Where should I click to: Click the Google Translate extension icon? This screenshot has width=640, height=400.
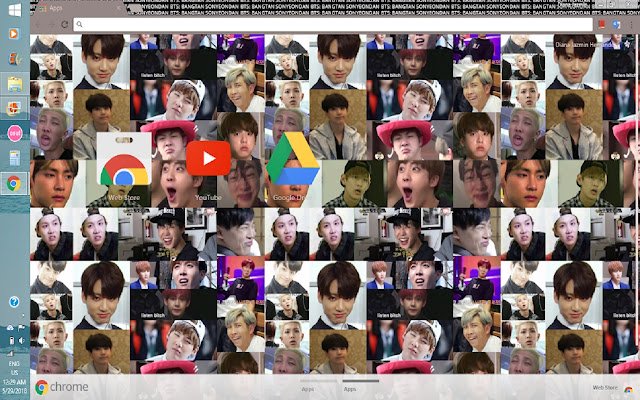pos(616,24)
